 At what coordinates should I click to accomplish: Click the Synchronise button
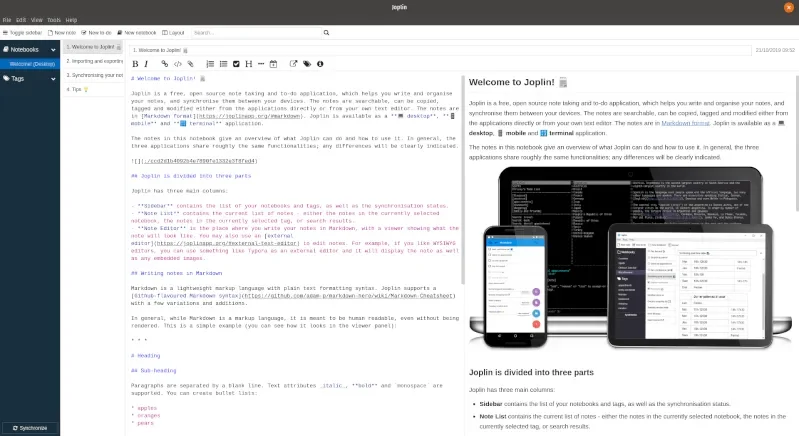click(30, 428)
